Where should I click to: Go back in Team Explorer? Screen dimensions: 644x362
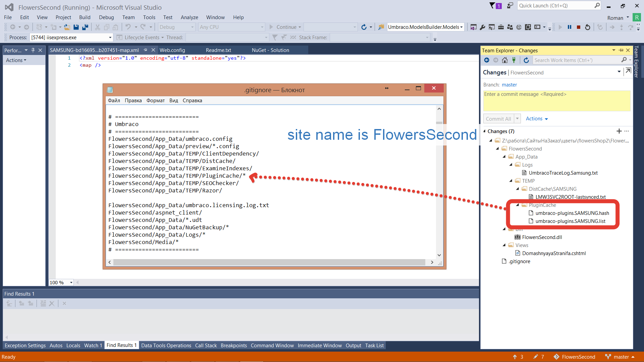tap(487, 60)
